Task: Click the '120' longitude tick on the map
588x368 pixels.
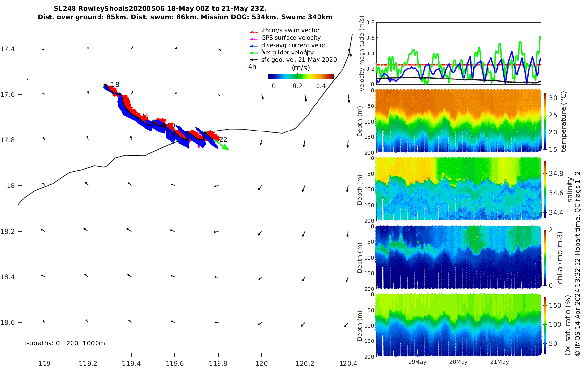Action: (261, 364)
